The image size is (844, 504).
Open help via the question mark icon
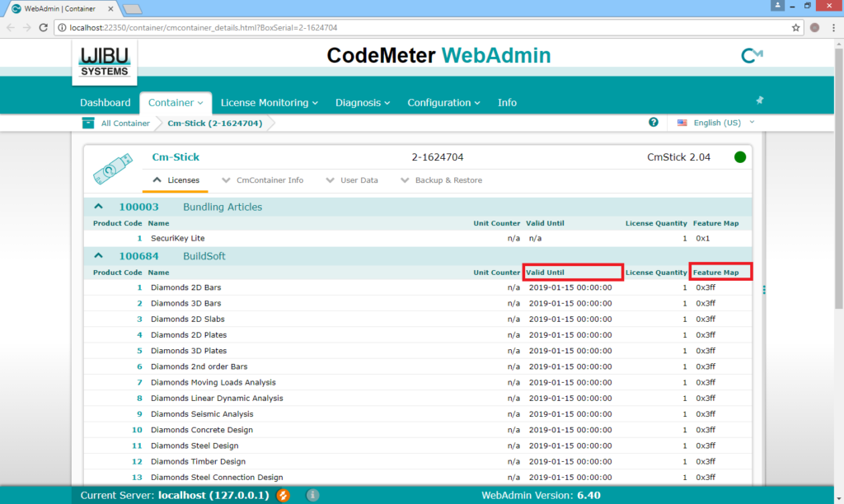653,122
